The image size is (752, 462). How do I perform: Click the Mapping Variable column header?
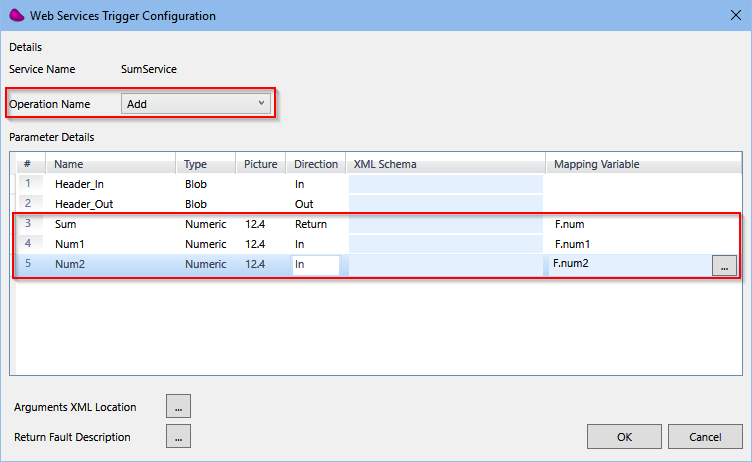[x=596, y=164]
